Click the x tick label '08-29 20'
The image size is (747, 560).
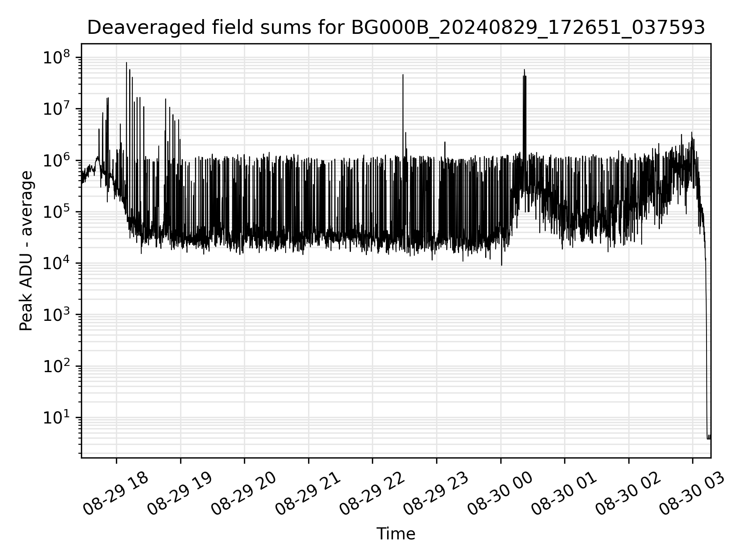244,494
